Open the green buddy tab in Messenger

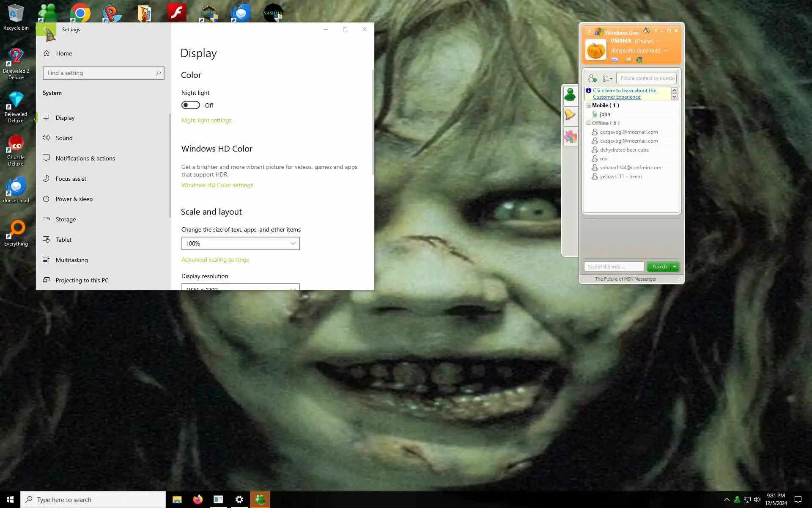pos(570,94)
